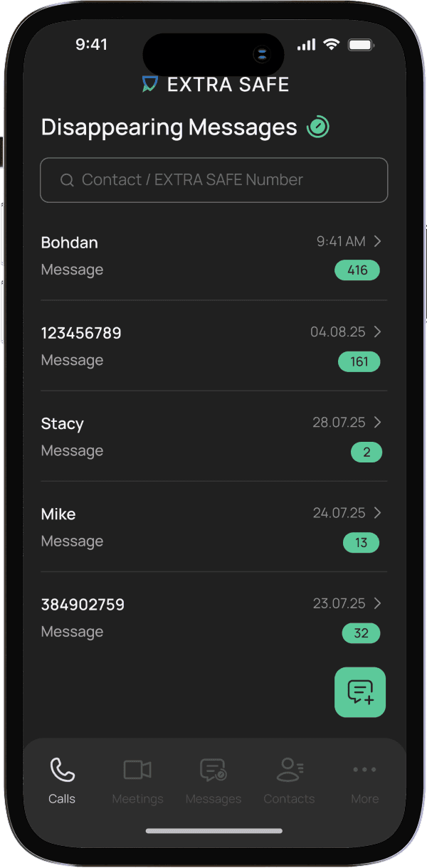Screen dimensions: 427x868
Task: Tap the 416 unread badge
Action: 357,270
